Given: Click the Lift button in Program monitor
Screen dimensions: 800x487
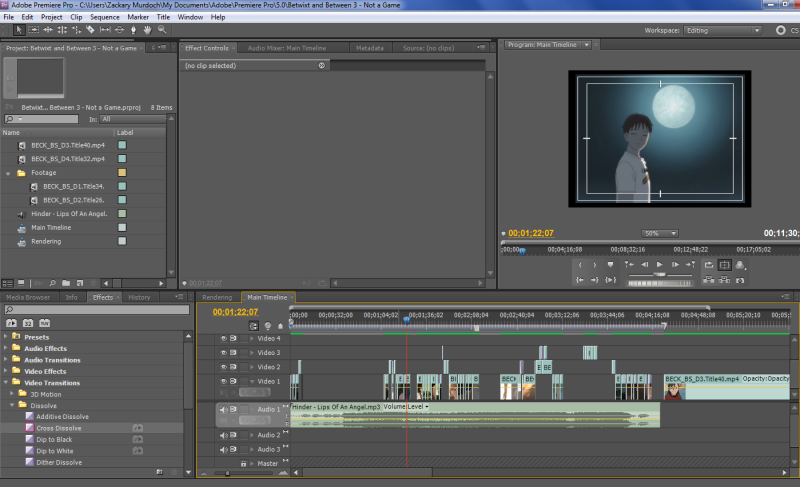Looking at the screenshot, I should pos(709,280).
